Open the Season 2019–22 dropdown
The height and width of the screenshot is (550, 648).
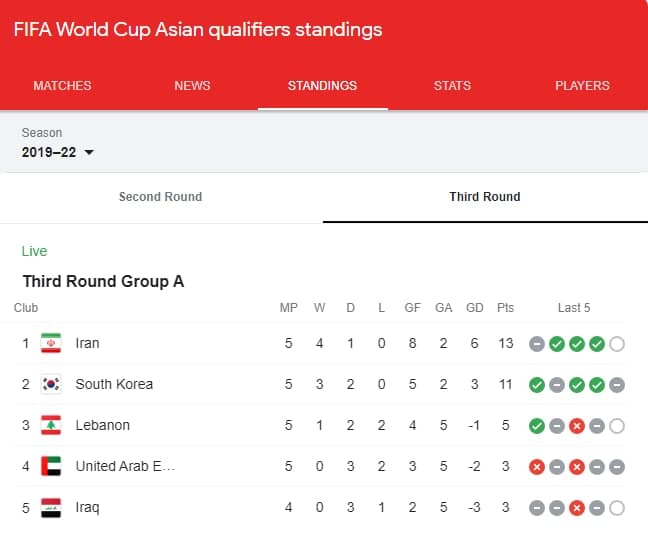click(x=58, y=152)
